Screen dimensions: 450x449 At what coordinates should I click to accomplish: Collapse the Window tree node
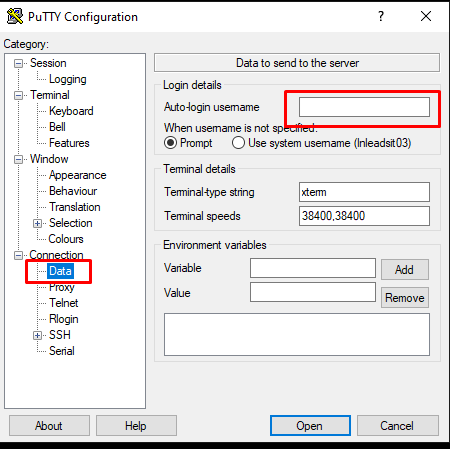(19, 159)
